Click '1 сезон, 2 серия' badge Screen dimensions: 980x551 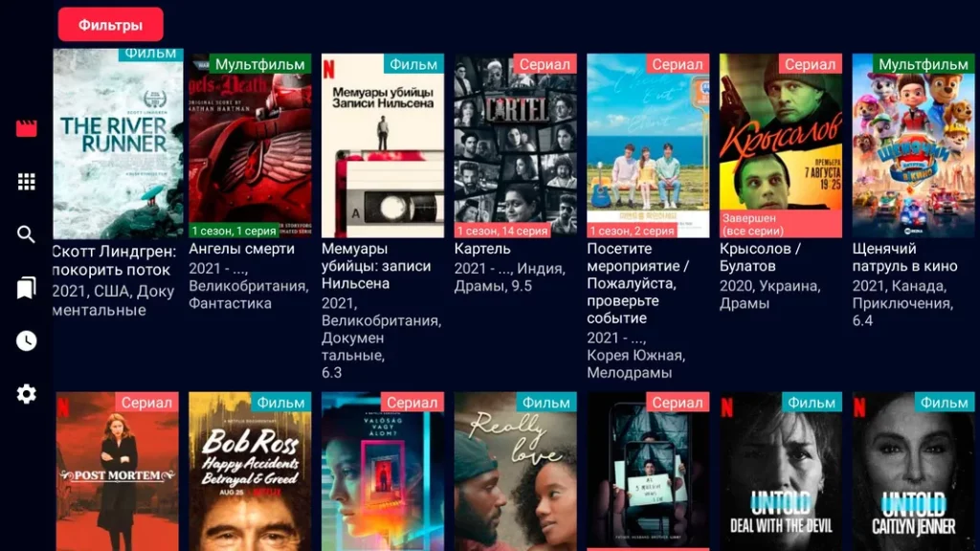[x=632, y=231]
